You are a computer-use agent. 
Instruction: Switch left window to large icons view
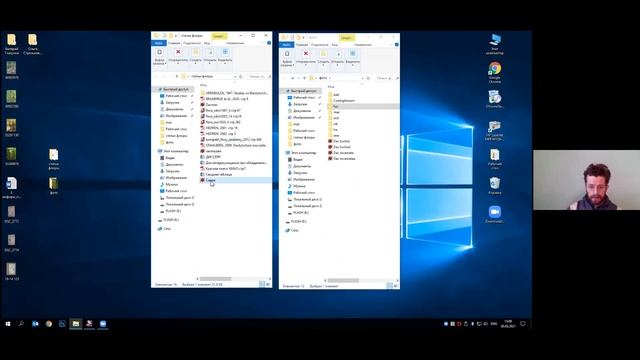(x=268, y=284)
